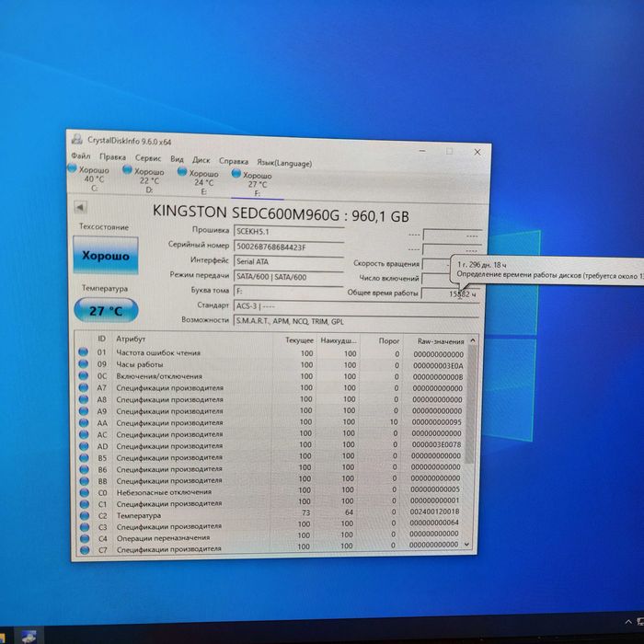
Task: Click the SATA/600 transfer mode field
Action: pyautogui.click(x=289, y=277)
